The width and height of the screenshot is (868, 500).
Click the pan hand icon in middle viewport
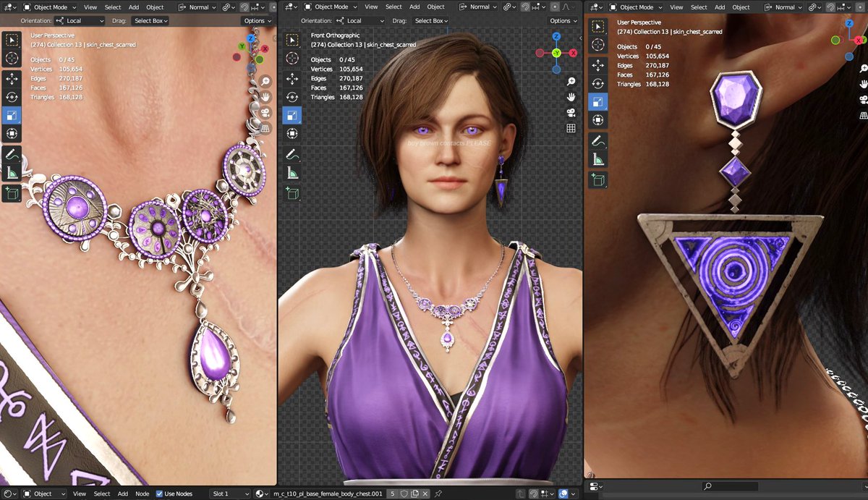(571, 97)
